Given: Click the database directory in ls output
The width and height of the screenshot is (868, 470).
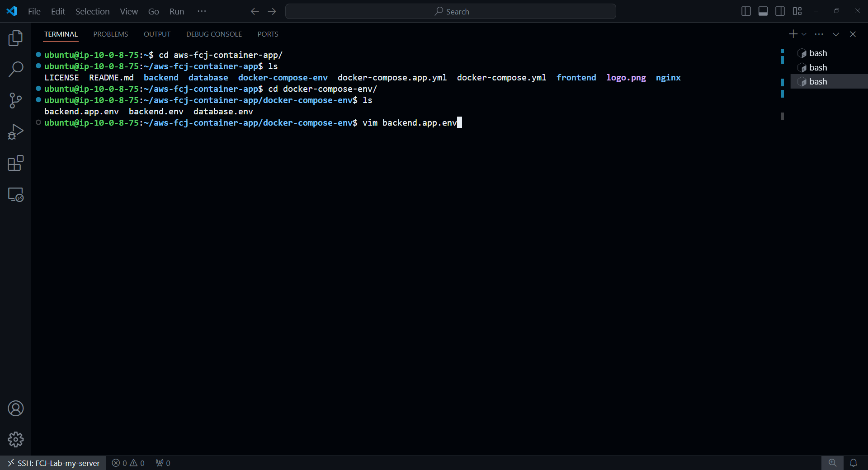Looking at the screenshot, I should point(208,78).
